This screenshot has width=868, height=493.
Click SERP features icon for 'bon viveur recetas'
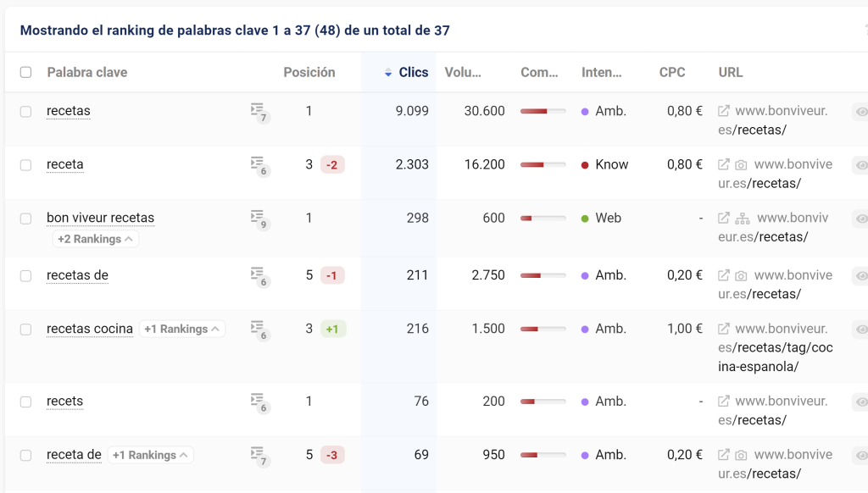259,219
